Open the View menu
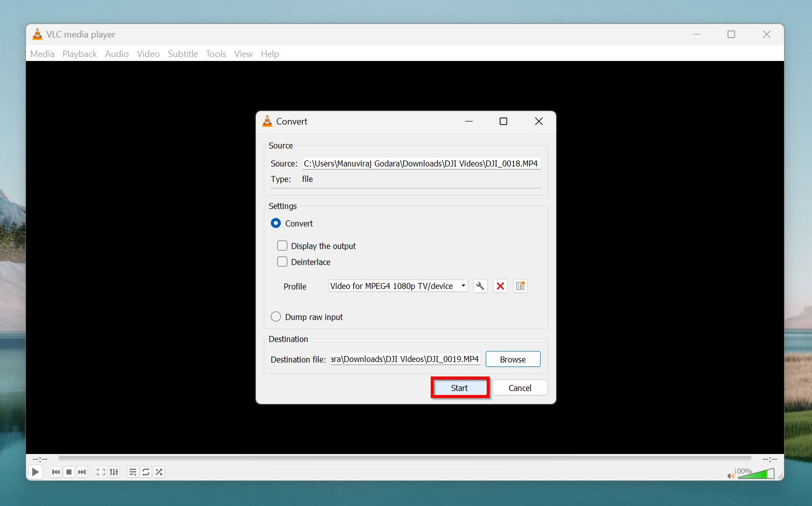The width and height of the screenshot is (812, 506). (243, 53)
